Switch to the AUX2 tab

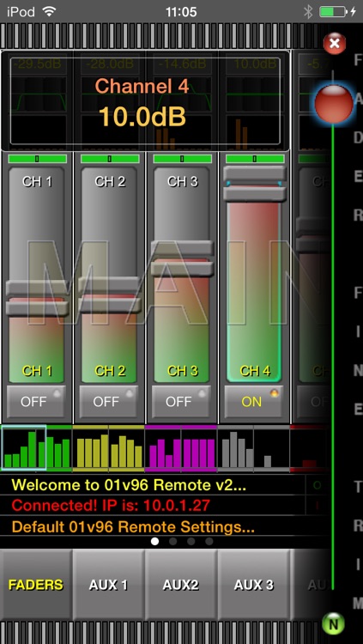point(181,585)
